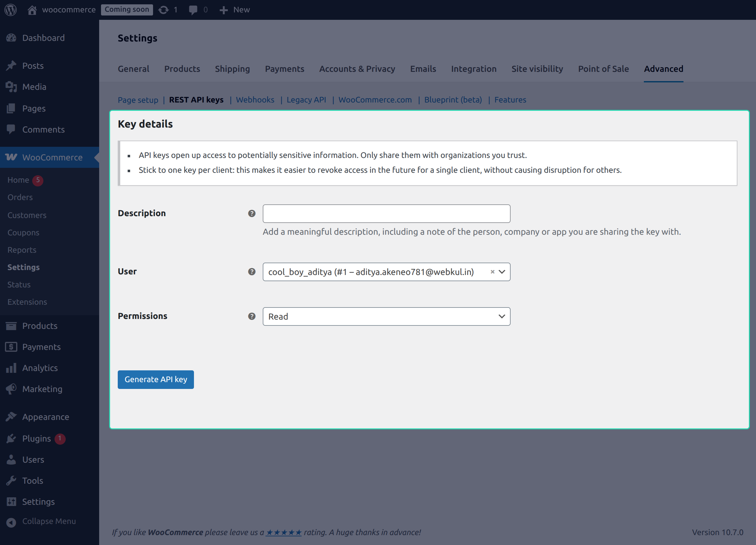756x545 pixels.
Task: Open the Integration settings tab
Action: click(474, 69)
